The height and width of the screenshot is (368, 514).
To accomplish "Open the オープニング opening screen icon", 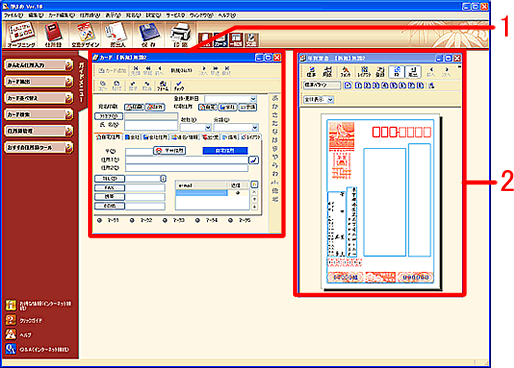I will click(x=21, y=34).
